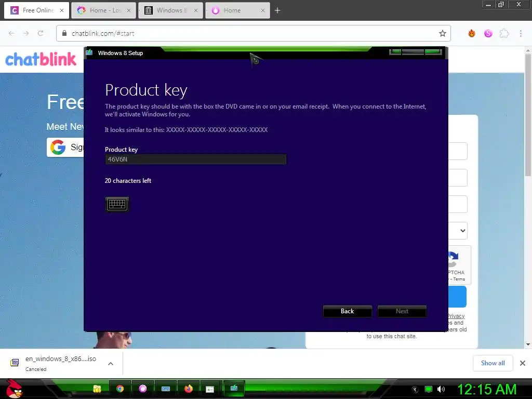Image resolution: width=532 pixels, height=399 pixels.
Task: Open the run dialog taskbar icon
Action: point(210,389)
